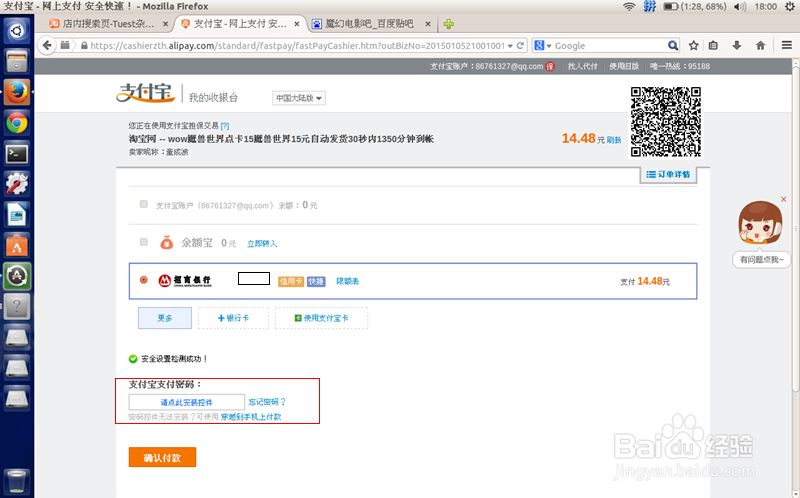
Task: Open the system power gear menu
Action: point(790,6)
